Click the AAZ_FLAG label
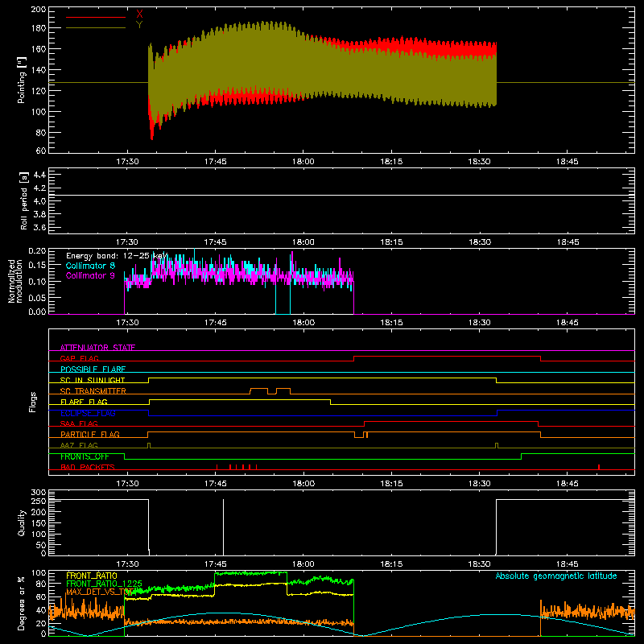Screen dimensions: 644x644 pyautogui.click(x=79, y=445)
